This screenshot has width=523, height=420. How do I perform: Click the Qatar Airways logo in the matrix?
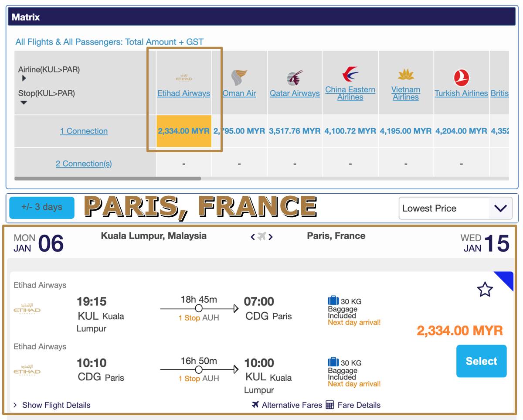click(295, 78)
